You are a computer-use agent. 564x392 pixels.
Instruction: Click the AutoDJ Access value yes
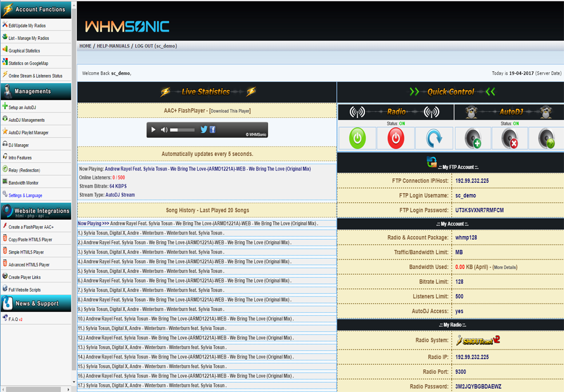click(x=459, y=311)
